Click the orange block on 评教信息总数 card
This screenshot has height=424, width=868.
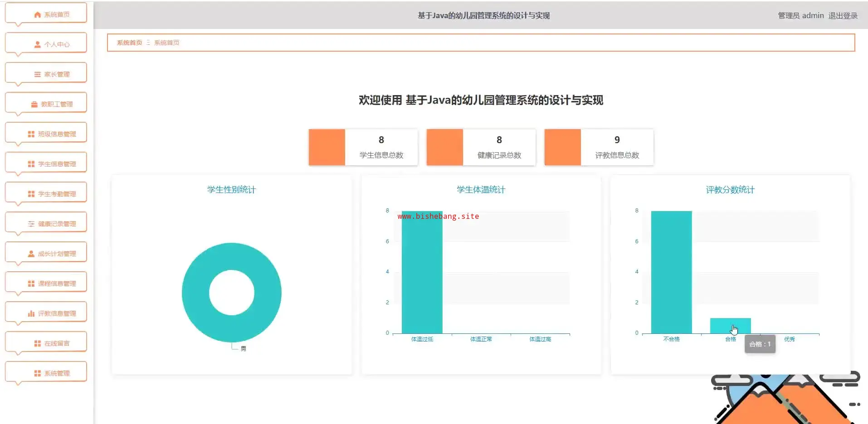(562, 147)
